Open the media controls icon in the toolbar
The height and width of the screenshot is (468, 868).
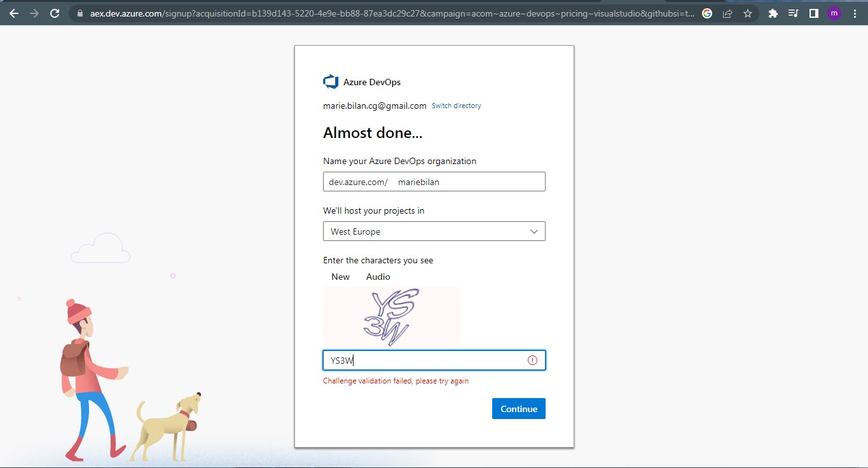tap(792, 13)
